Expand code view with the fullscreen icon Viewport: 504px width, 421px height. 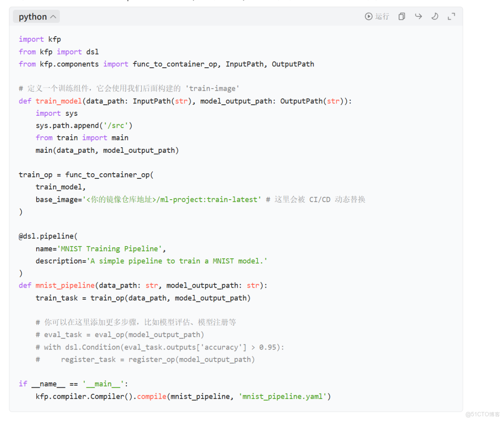(451, 16)
